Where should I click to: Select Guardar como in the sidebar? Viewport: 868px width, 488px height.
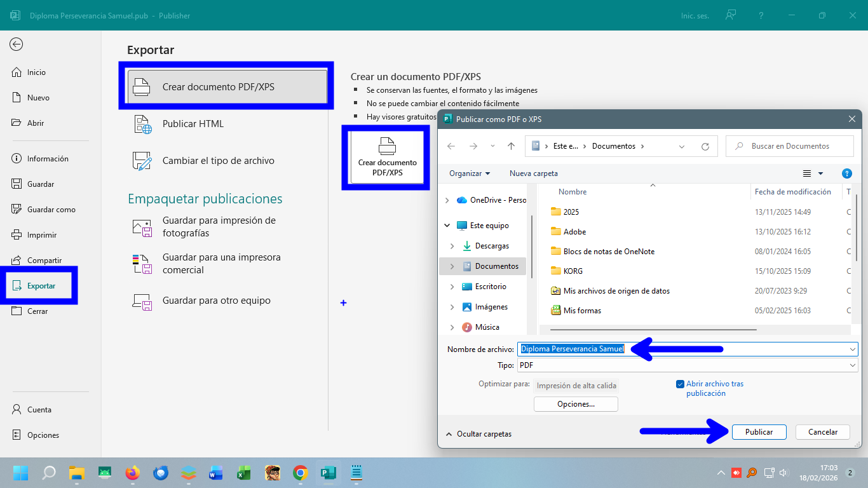pyautogui.click(x=51, y=210)
